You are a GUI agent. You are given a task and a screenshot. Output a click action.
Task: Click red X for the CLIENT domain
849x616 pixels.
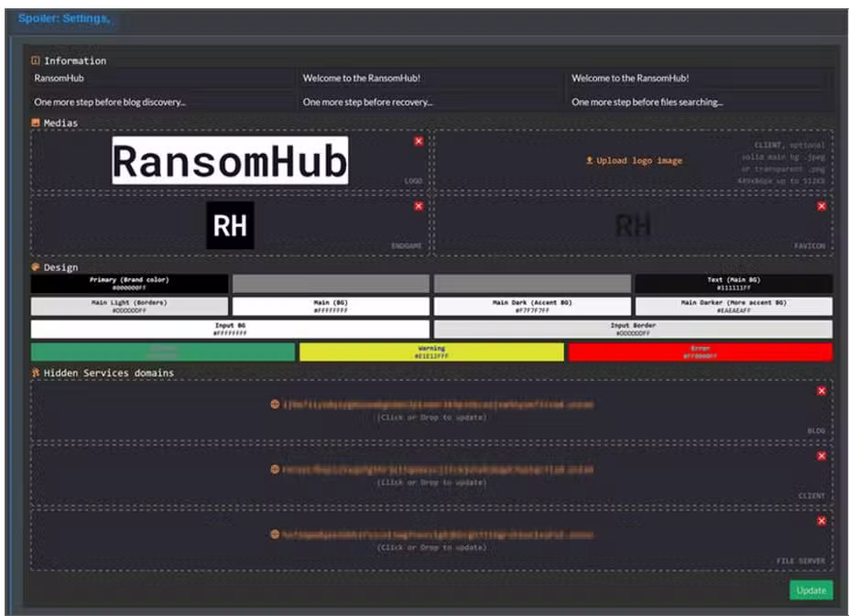[822, 456]
